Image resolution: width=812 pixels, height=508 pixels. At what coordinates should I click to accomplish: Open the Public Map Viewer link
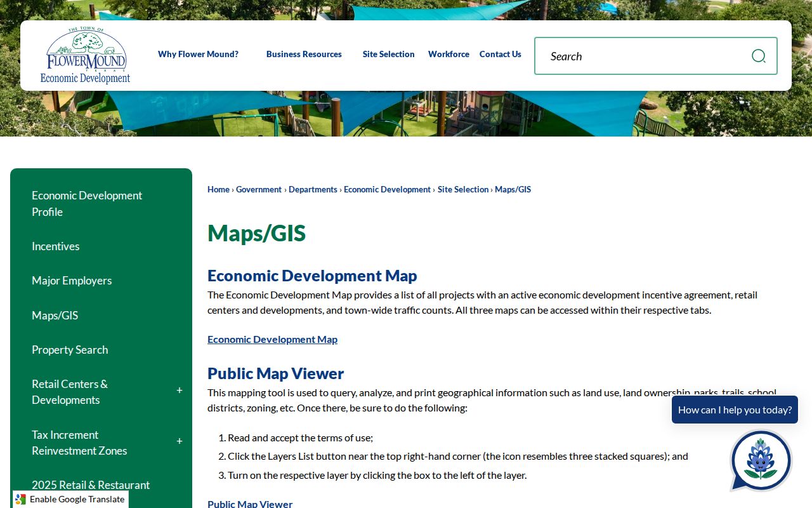coord(250,504)
